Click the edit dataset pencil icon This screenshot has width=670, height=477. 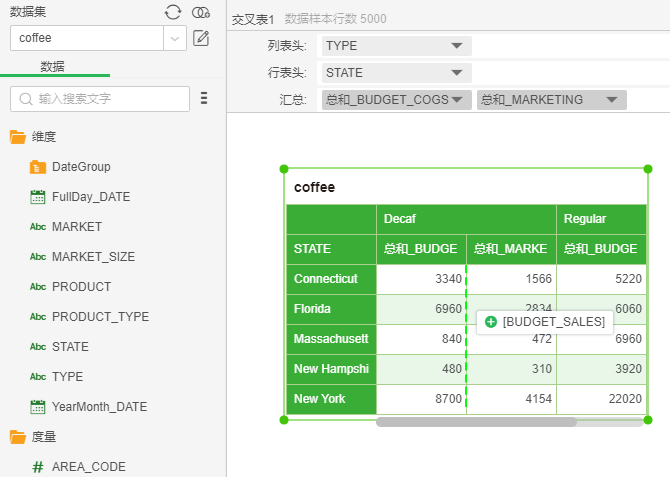201,38
